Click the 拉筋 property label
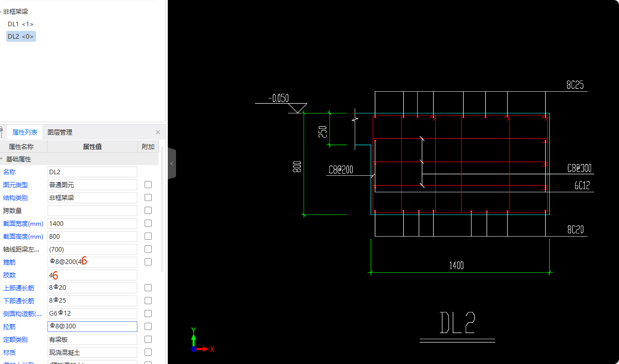This screenshot has width=619, height=364. [9, 326]
